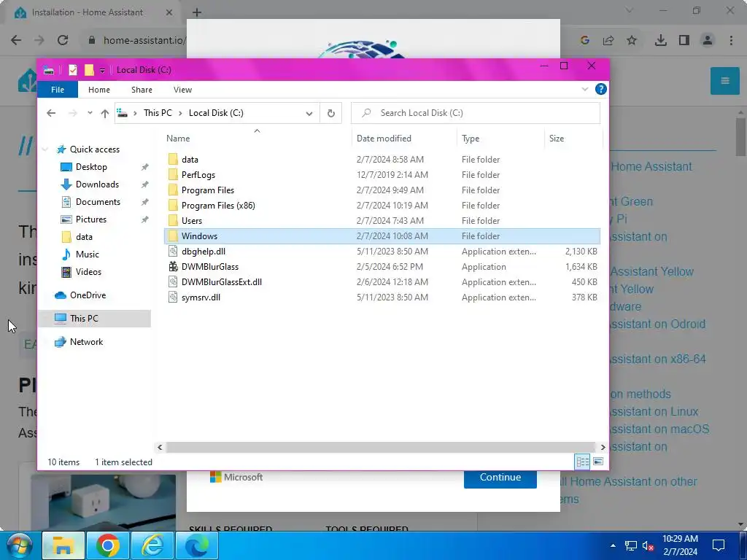Click the New Folder quick access icon
This screenshot has height=560, width=747.
[89, 70]
